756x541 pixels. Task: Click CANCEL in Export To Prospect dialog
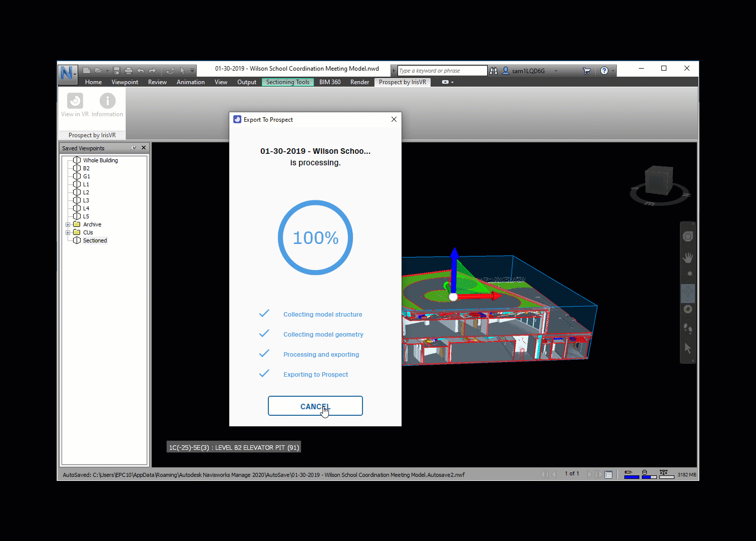[315, 406]
